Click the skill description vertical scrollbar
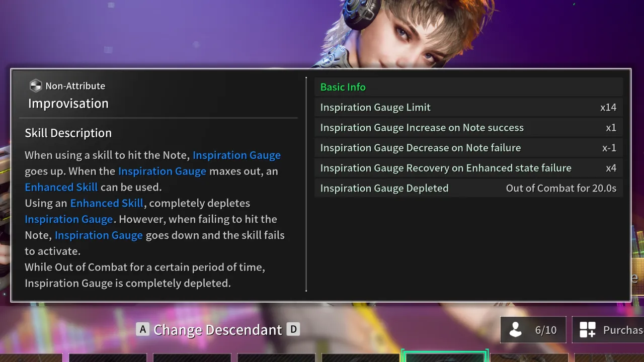This screenshot has width=644, height=362. point(306,184)
